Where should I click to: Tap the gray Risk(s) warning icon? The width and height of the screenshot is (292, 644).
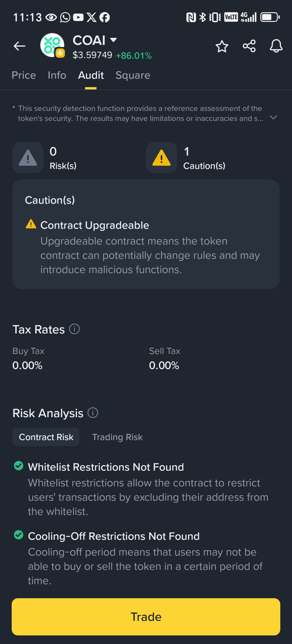28,158
